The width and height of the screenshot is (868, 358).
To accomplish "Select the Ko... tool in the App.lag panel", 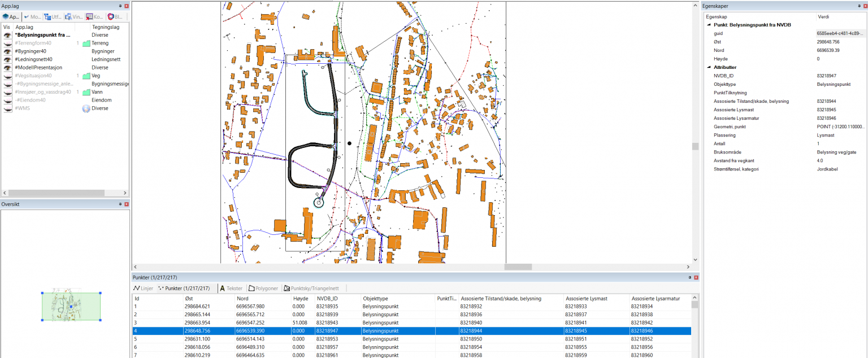I will coord(94,17).
